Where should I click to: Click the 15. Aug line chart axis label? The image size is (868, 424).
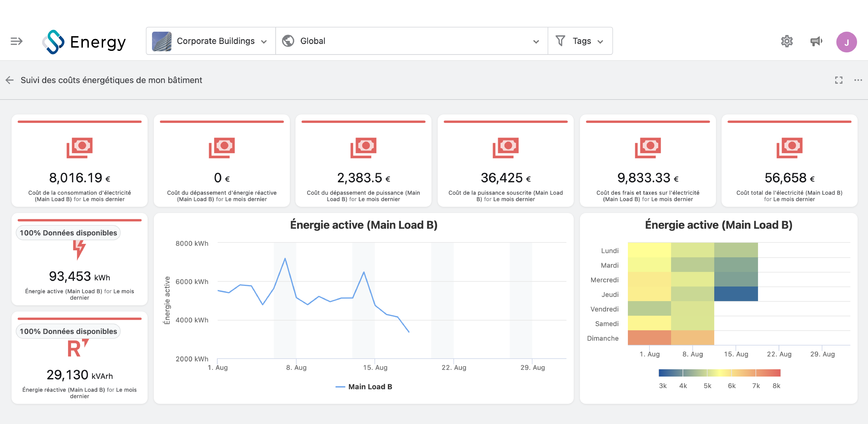375,367
